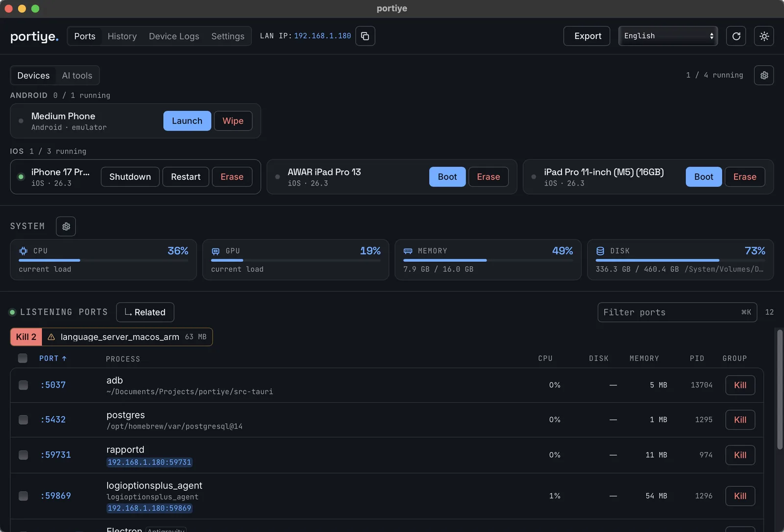Click the iPhone 17 Pro running status dot
The image size is (784, 532).
coord(21,177)
